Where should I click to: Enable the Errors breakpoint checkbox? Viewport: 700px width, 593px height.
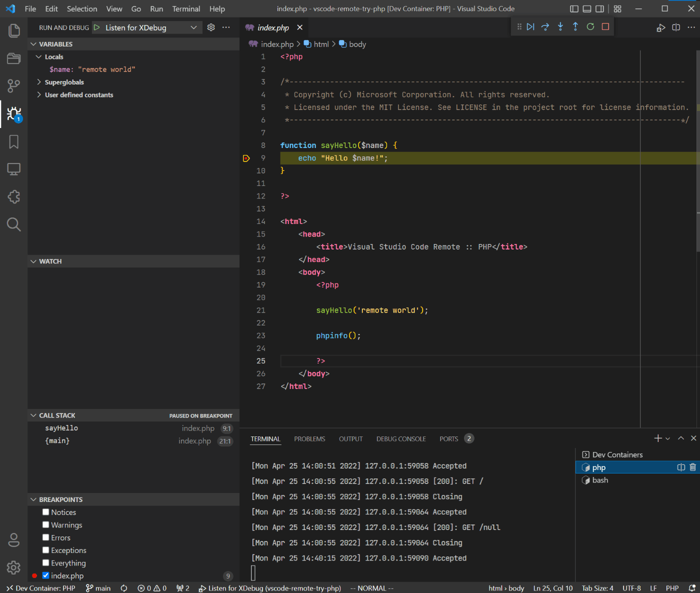tap(46, 537)
